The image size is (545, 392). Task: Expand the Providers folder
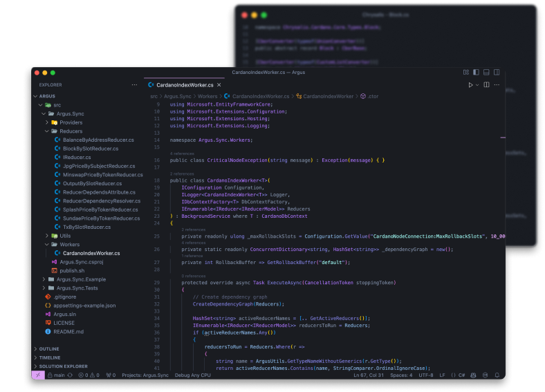71,122
